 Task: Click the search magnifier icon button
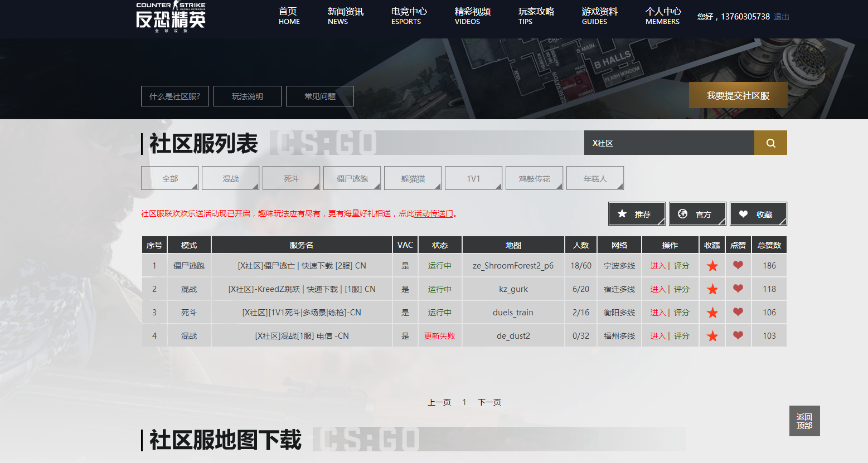point(770,143)
